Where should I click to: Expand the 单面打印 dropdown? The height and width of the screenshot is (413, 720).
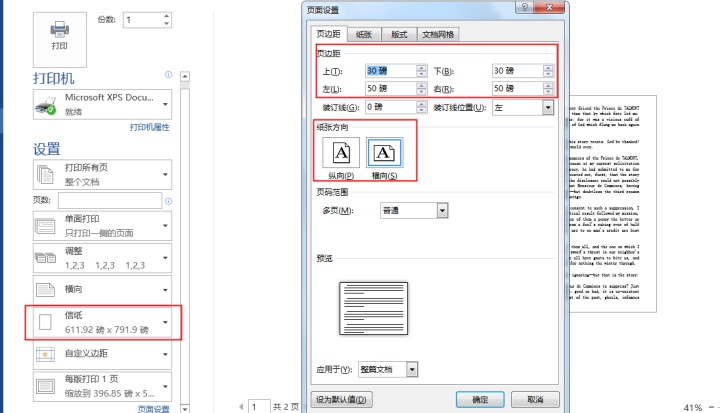102,226
